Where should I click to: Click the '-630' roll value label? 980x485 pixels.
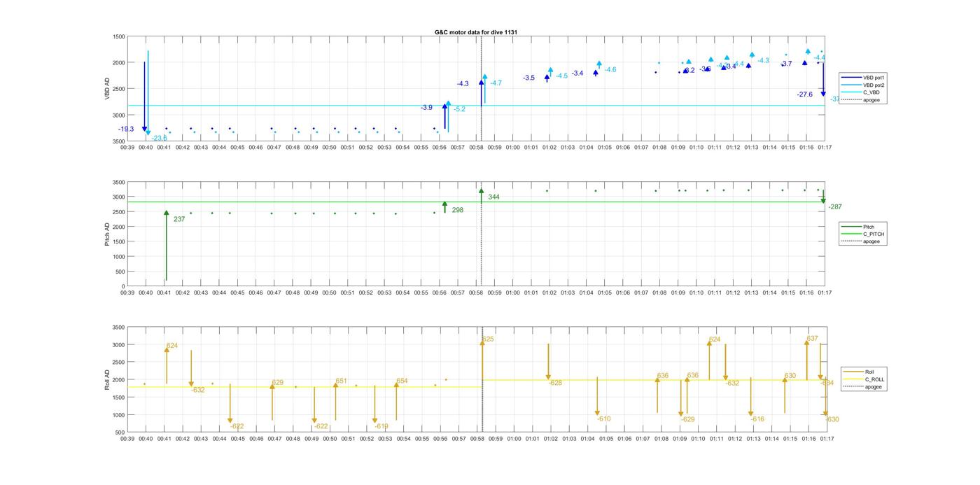point(832,419)
